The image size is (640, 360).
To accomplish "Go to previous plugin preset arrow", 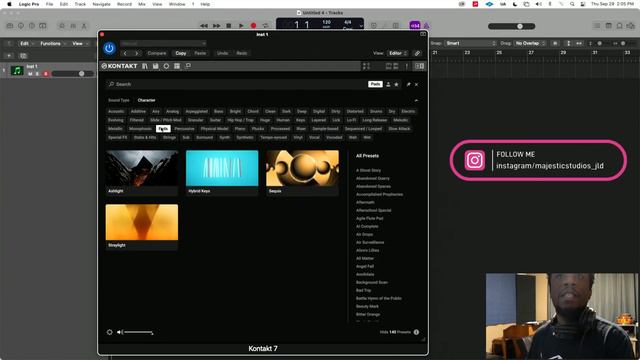I will (125, 53).
